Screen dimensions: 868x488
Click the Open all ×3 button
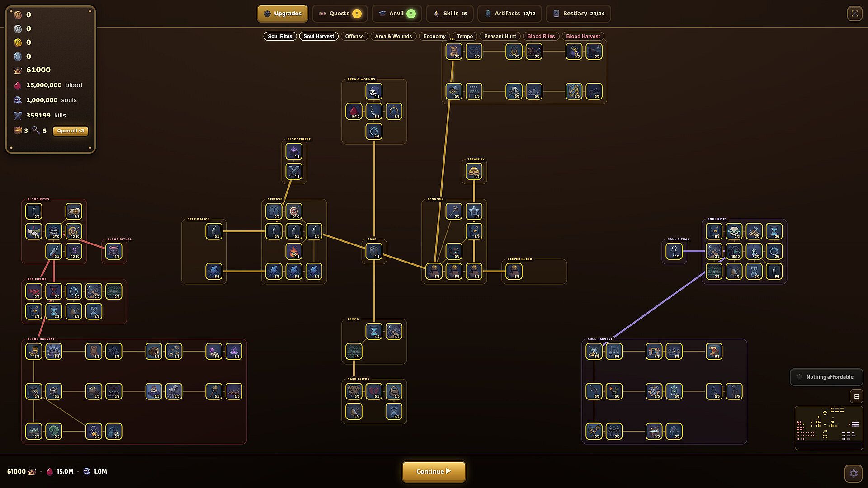[x=71, y=131]
